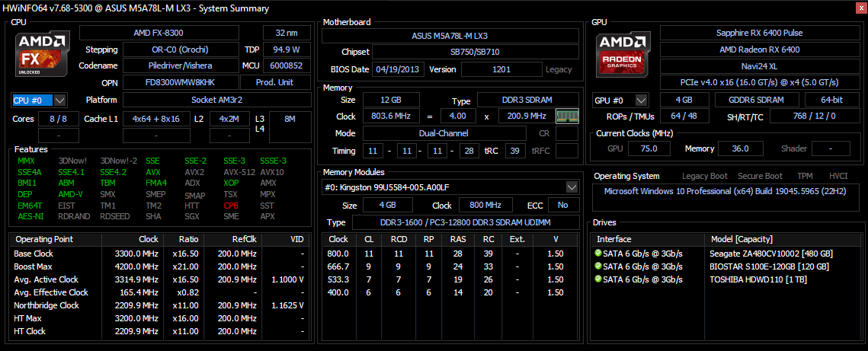Click the 04/19/2013 BIOS date value
Image resolution: width=868 pixels, height=351 pixels.
pyautogui.click(x=399, y=69)
